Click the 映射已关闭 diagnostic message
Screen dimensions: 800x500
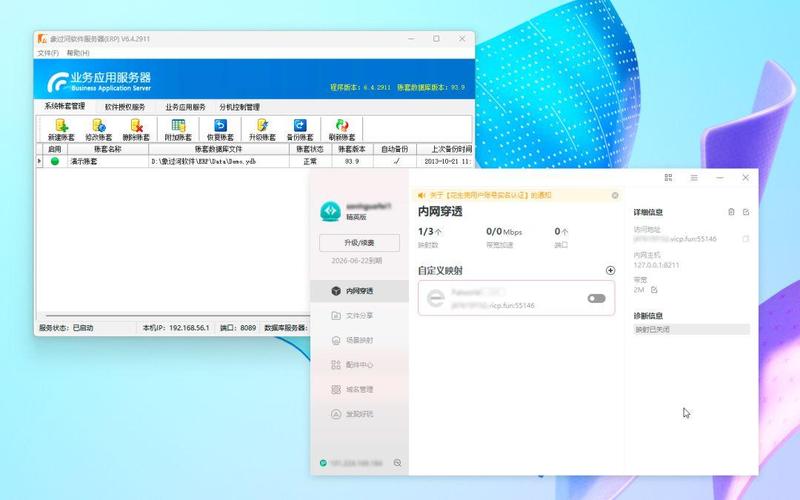click(x=691, y=330)
